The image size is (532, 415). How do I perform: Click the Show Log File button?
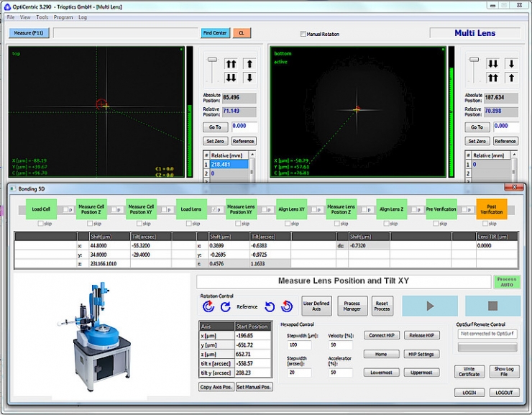[504, 372]
